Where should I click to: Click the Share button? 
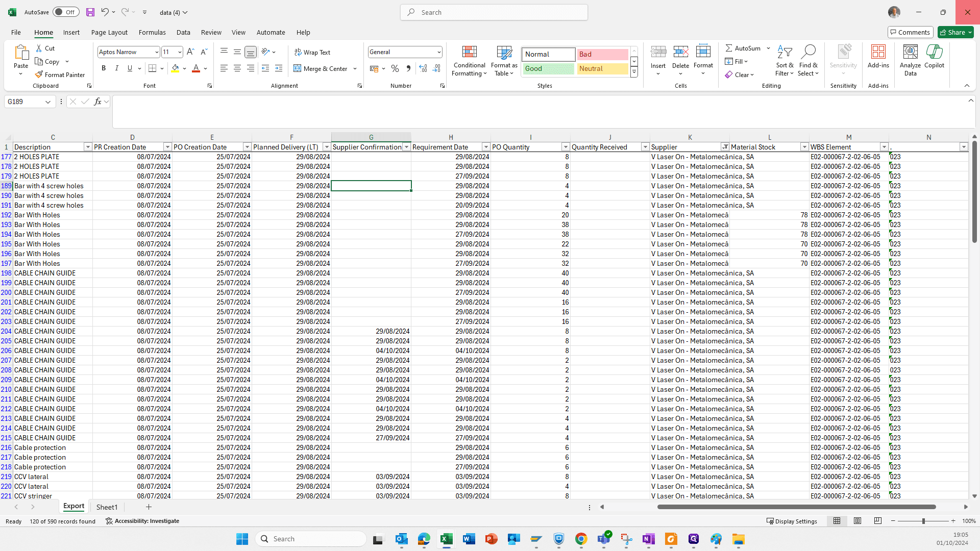coord(955,32)
